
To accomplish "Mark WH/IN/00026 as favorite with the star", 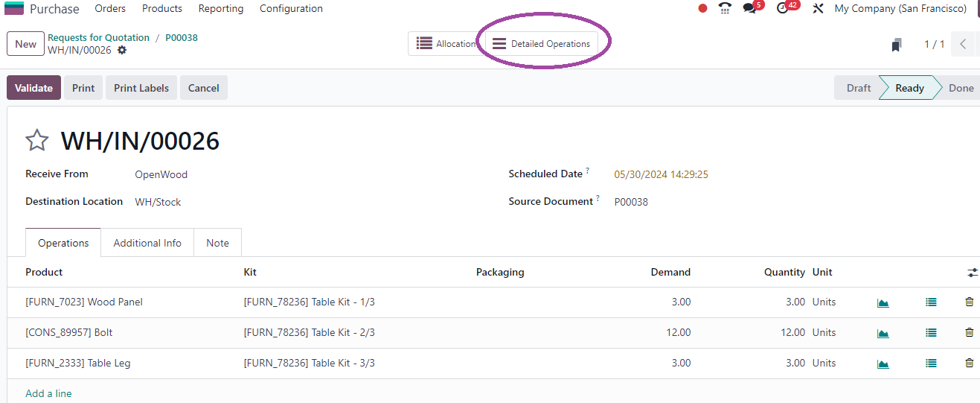I will 37,141.
